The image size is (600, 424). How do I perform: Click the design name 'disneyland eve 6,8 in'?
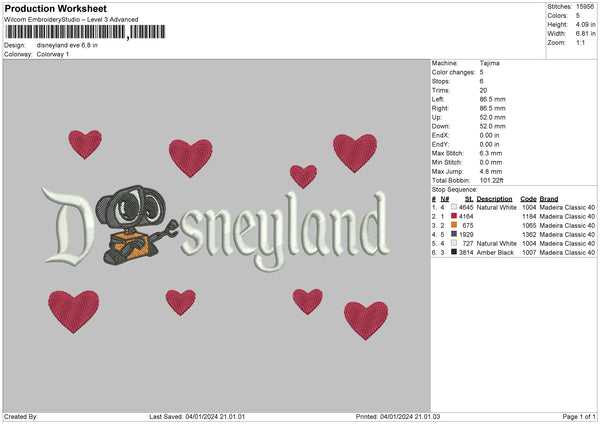[x=67, y=45]
